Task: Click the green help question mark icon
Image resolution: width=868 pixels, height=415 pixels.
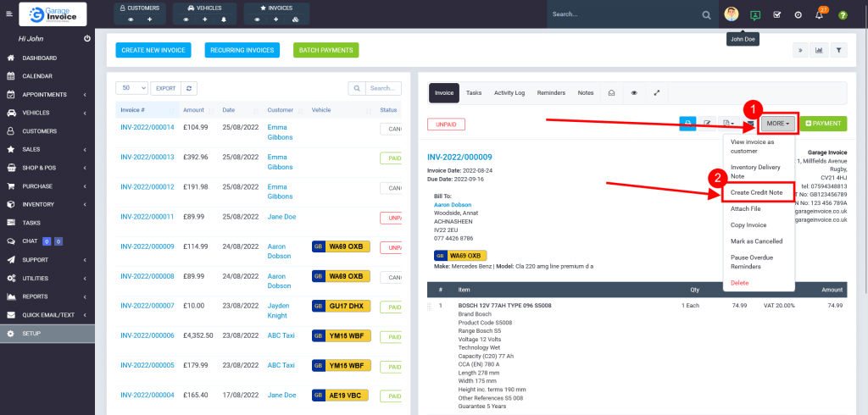Action: (x=843, y=15)
